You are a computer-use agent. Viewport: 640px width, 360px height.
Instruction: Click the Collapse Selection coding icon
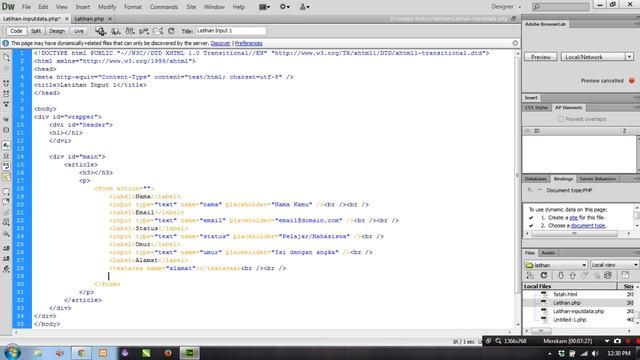6,94
